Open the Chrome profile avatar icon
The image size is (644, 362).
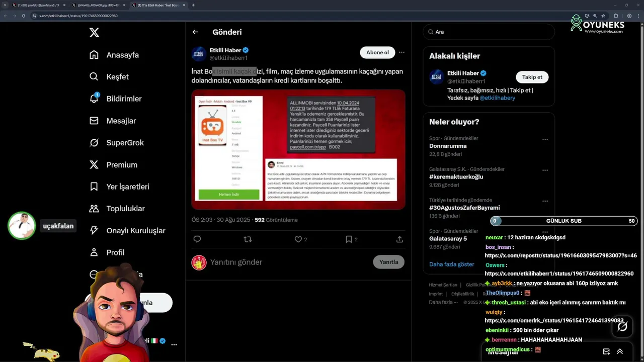click(629, 16)
